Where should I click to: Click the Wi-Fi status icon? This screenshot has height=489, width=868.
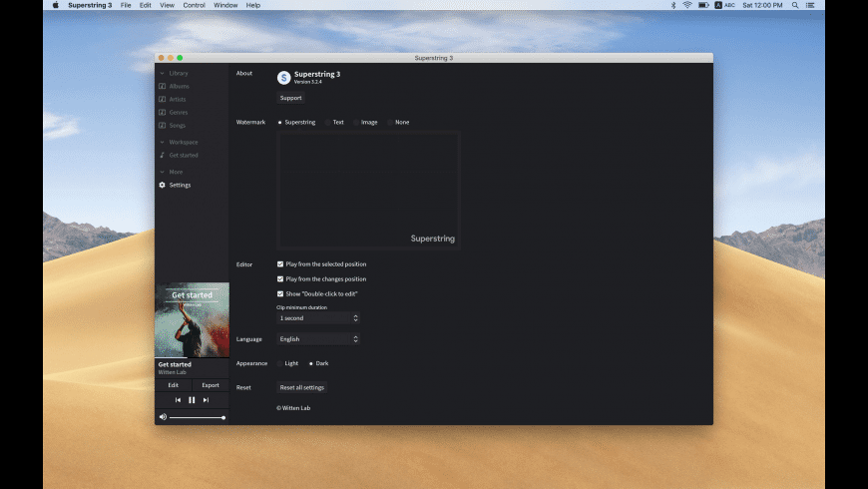pyautogui.click(x=687, y=5)
